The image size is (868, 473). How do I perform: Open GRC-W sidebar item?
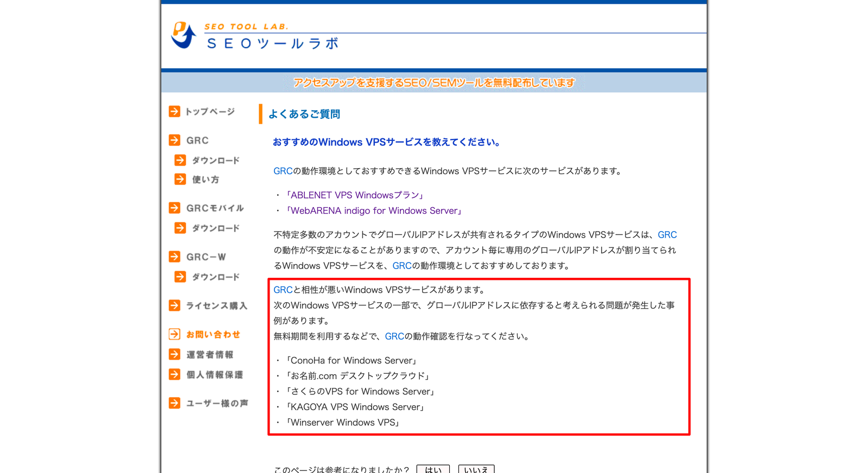click(206, 257)
